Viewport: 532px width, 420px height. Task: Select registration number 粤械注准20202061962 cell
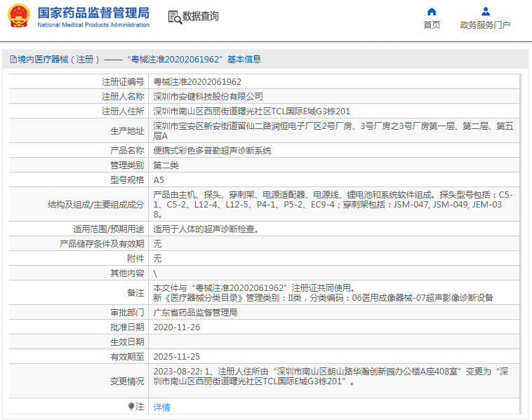(197, 82)
